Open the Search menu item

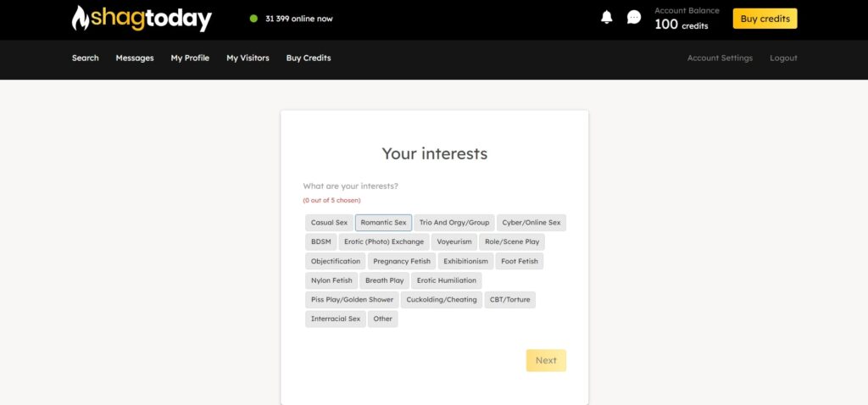[86, 58]
